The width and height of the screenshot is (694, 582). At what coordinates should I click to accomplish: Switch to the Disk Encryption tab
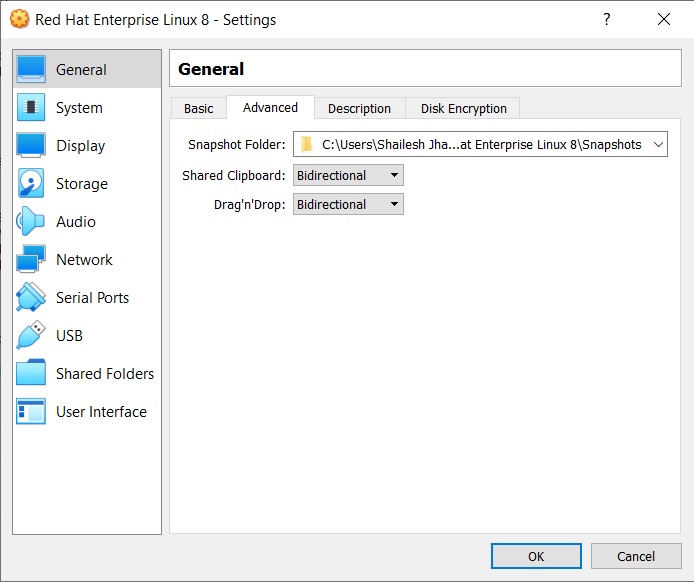[x=463, y=108]
